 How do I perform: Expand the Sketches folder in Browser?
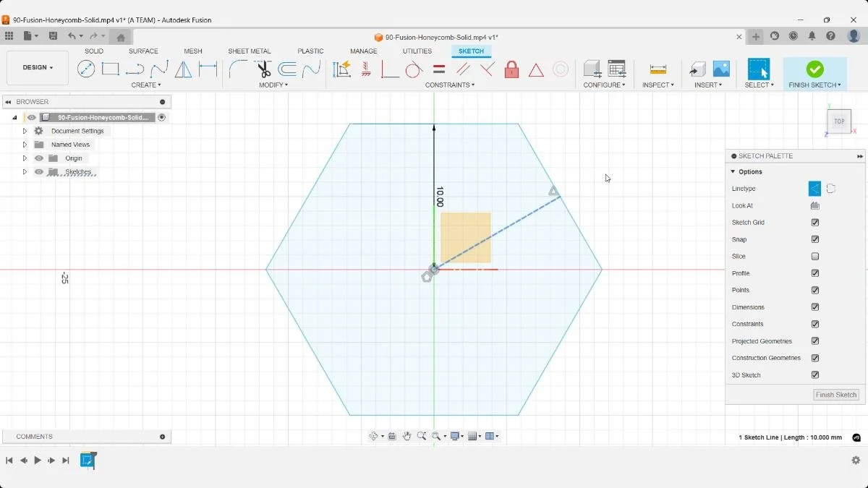[x=24, y=172]
